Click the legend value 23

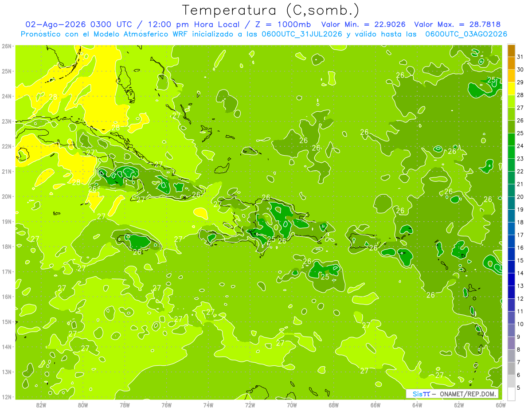[x=520, y=158]
